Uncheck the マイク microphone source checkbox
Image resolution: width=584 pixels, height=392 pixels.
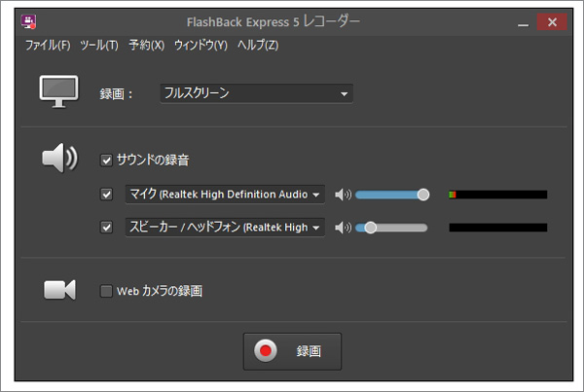tap(106, 195)
